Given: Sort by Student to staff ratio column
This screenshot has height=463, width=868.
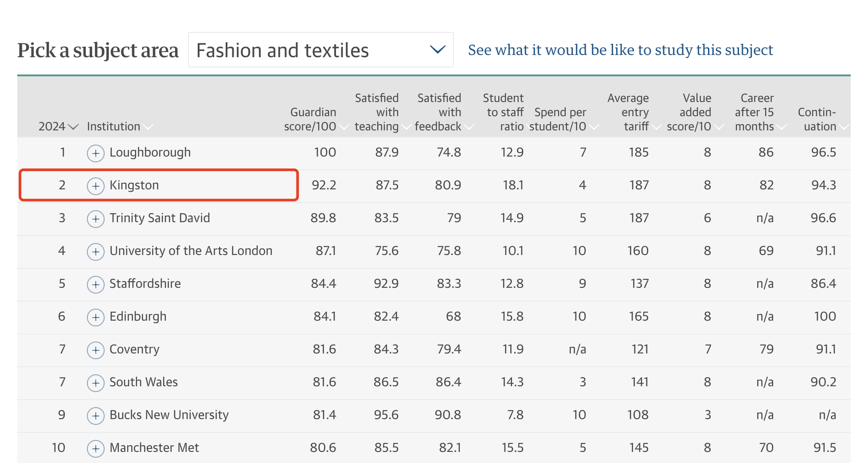Looking at the screenshot, I should [503, 112].
